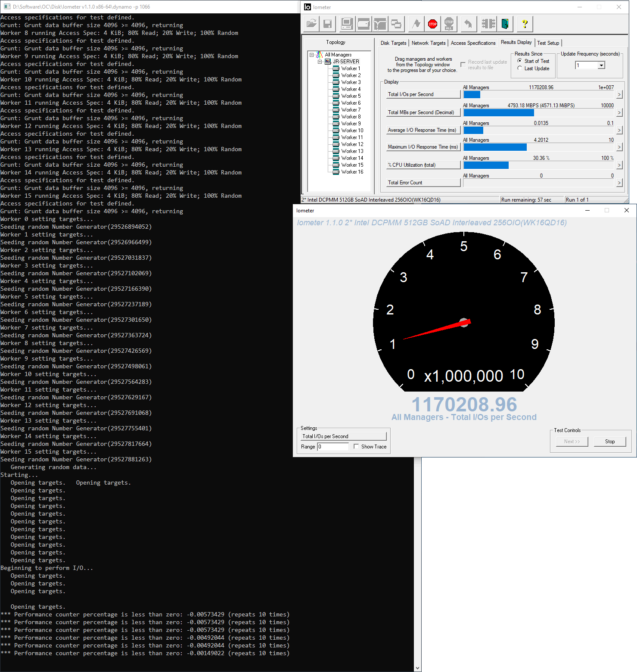Image resolution: width=637 pixels, height=672 pixels.
Task: Click the disk icon beside Worker 7
Action: pyautogui.click(x=336, y=110)
